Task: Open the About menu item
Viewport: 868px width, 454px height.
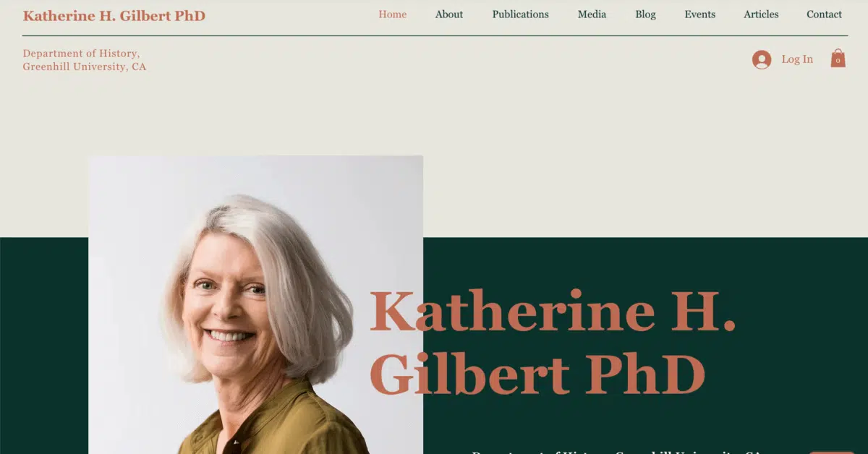Action: pyautogui.click(x=449, y=14)
